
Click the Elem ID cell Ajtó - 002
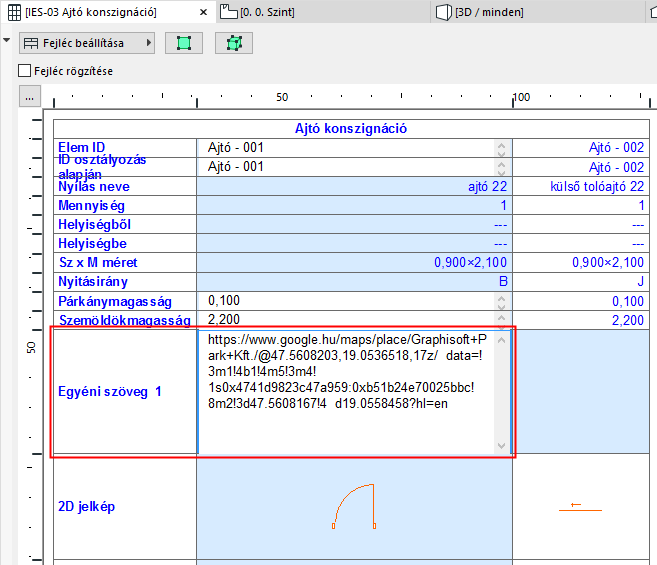(581, 148)
